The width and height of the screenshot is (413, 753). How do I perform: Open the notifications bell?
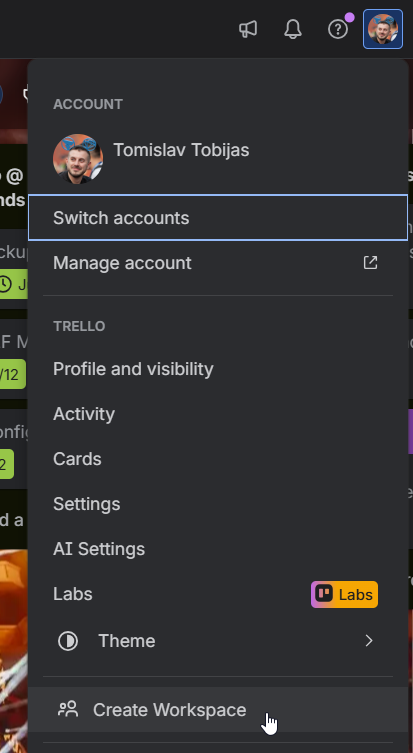coord(292,29)
